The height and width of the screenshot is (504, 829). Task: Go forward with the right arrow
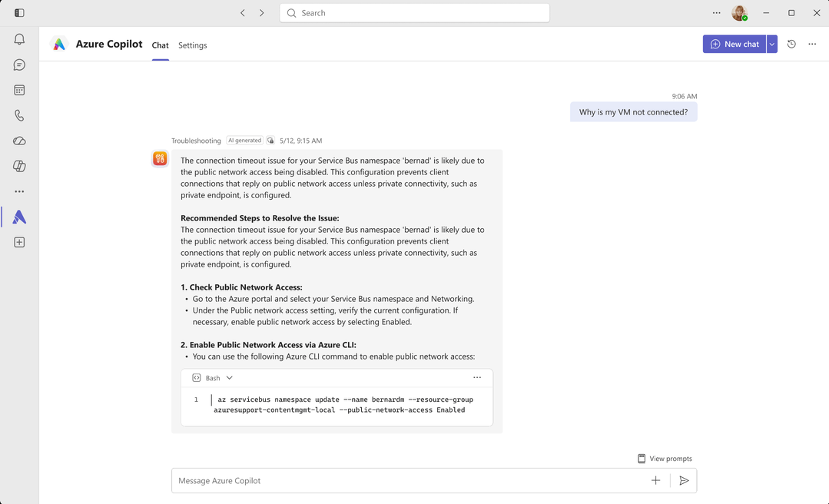point(262,13)
